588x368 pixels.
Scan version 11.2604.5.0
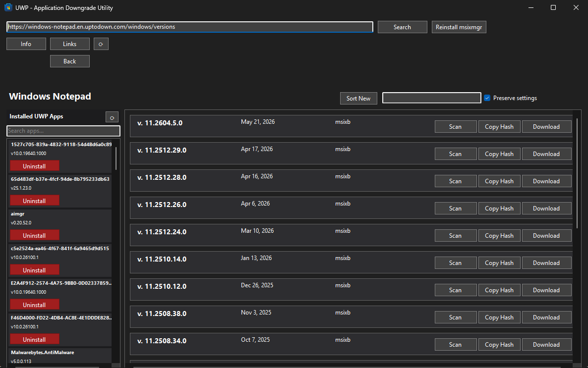tap(456, 127)
